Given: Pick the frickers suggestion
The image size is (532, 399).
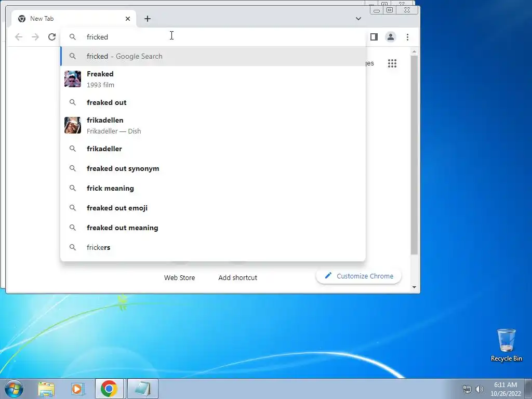Looking at the screenshot, I should 213,247.
